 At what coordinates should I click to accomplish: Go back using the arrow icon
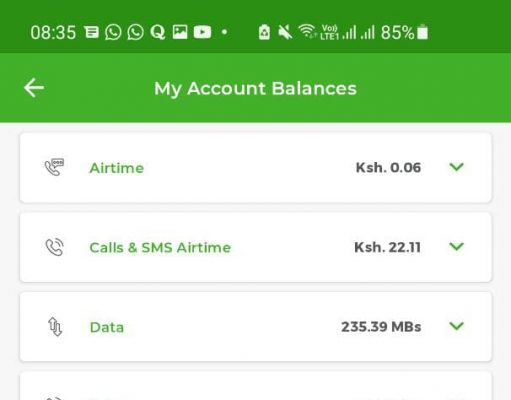[x=34, y=88]
